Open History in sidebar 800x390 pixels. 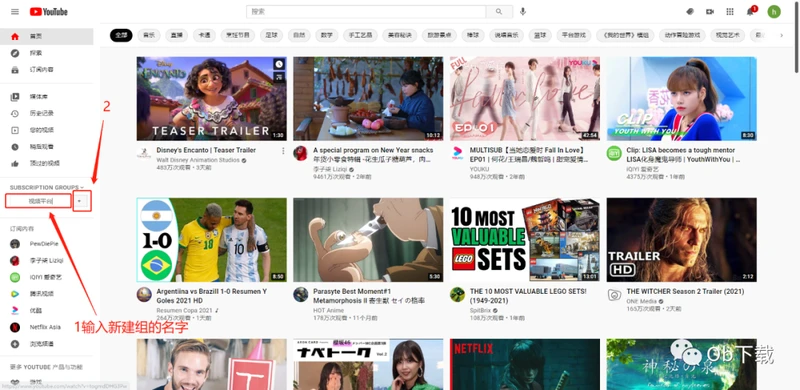(x=46, y=113)
